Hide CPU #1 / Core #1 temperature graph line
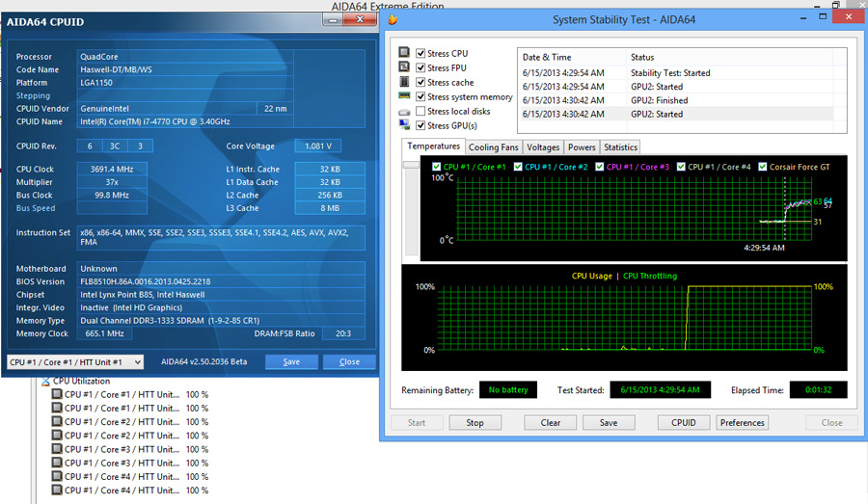 point(436,167)
